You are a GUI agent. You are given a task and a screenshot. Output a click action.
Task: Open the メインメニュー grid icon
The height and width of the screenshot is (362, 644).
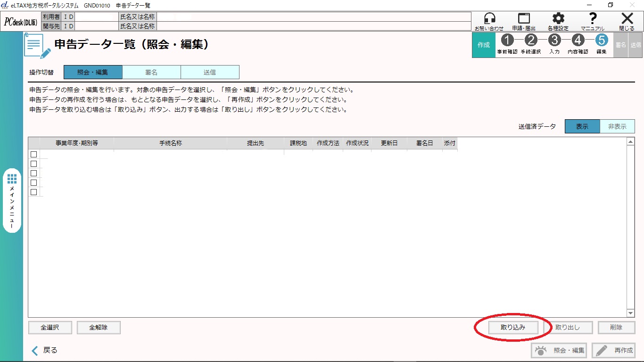point(12,179)
